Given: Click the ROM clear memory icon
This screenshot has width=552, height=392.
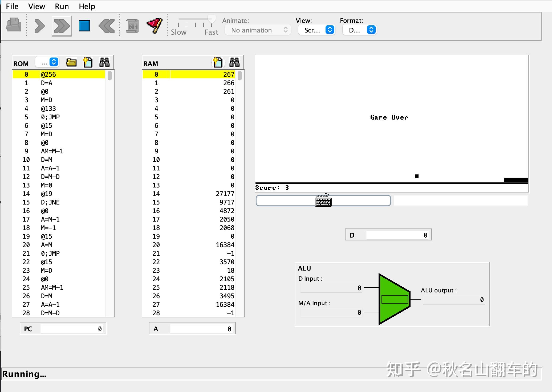Looking at the screenshot, I should click(87, 62).
